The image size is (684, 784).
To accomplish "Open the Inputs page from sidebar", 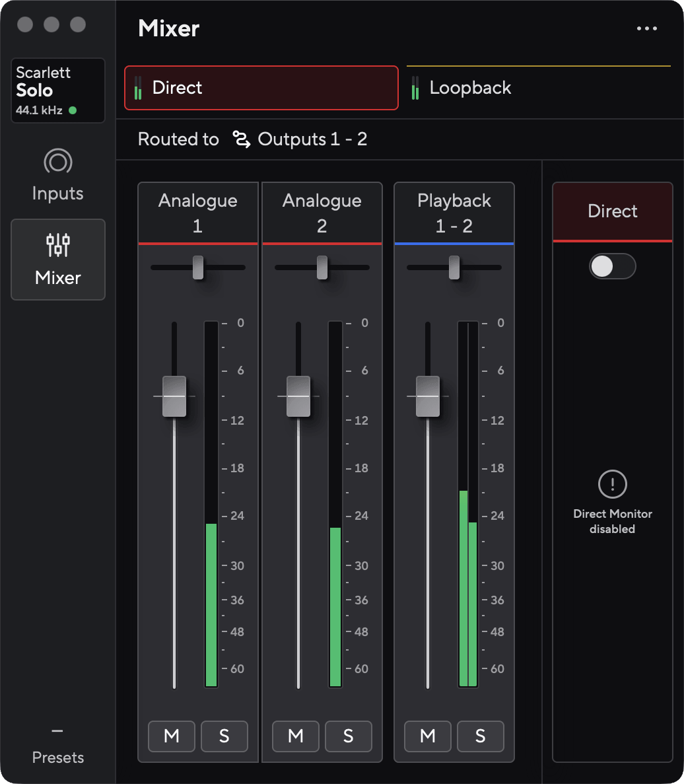I will (x=57, y=175).
